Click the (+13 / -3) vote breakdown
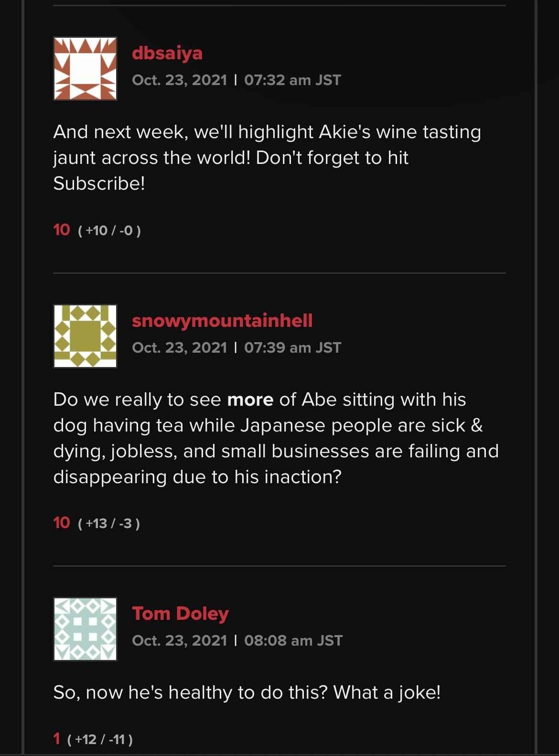 point(108,524)
